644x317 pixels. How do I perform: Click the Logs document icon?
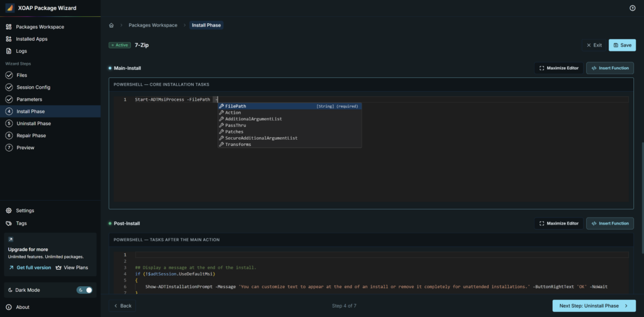point(9,51)
